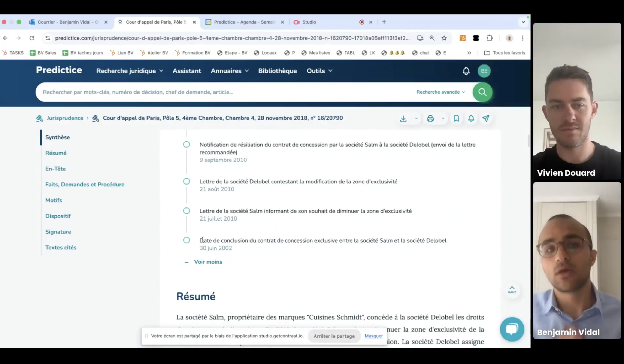
Task: Launch the search with the magnifier button
Action: pyautogui.click(x=482, y=92)
